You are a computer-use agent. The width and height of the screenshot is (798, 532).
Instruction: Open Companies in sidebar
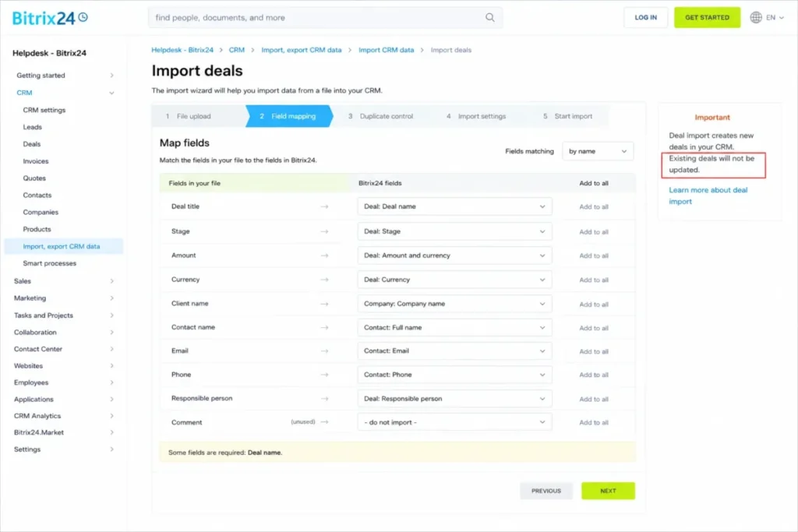pyautogui.click(x=41, y=212)
